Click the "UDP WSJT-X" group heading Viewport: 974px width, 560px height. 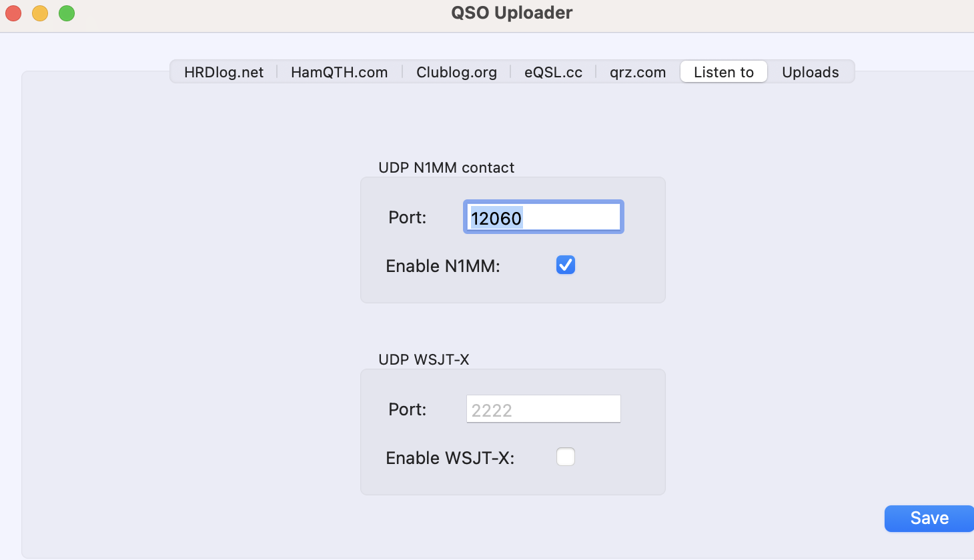pos(424,359)
